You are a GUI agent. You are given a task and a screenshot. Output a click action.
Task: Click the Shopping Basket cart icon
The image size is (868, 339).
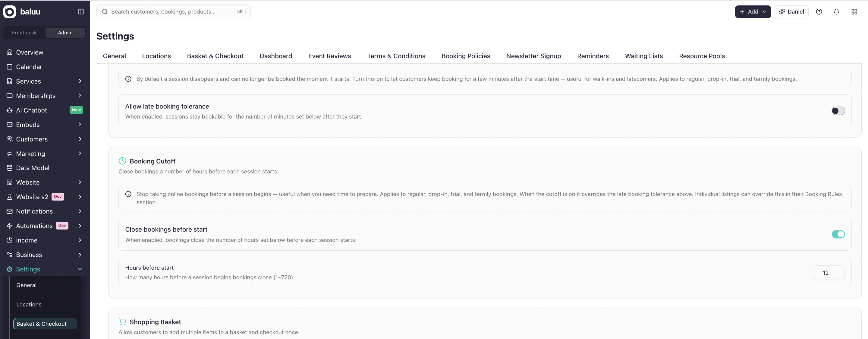(122, 322)
